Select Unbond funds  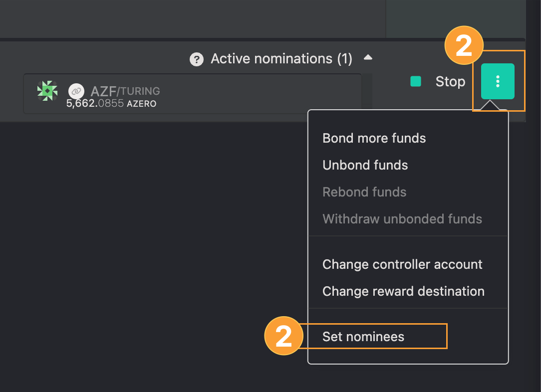click(x=365, y=165)
